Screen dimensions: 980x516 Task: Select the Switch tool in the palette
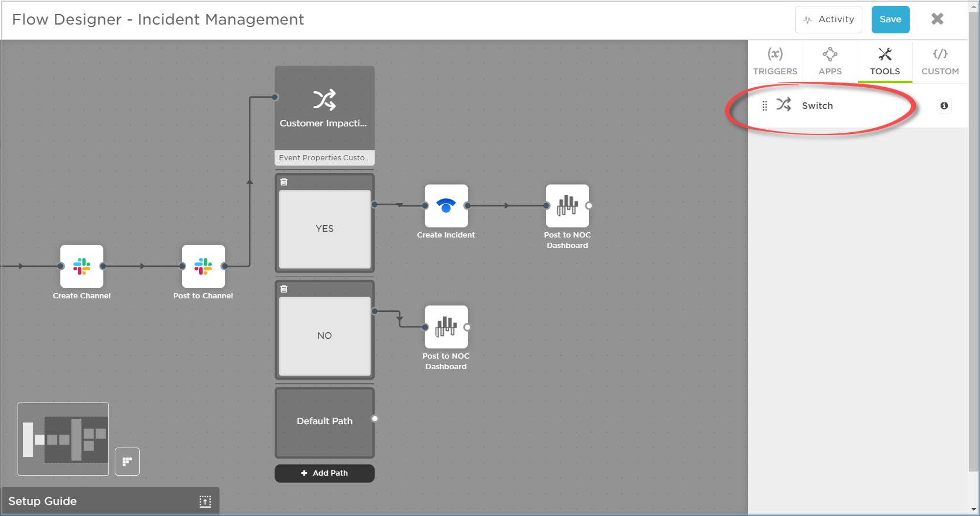(x=858, y=106)
